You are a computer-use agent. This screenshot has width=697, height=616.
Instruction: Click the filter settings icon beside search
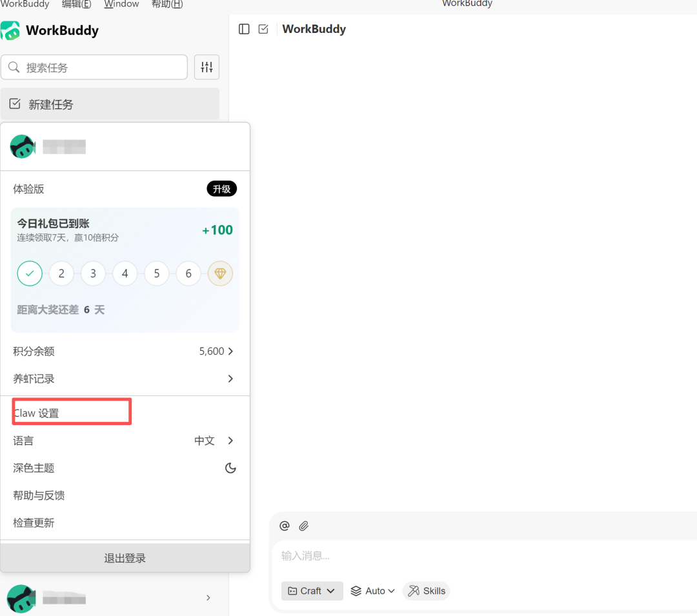click(207, 67)
